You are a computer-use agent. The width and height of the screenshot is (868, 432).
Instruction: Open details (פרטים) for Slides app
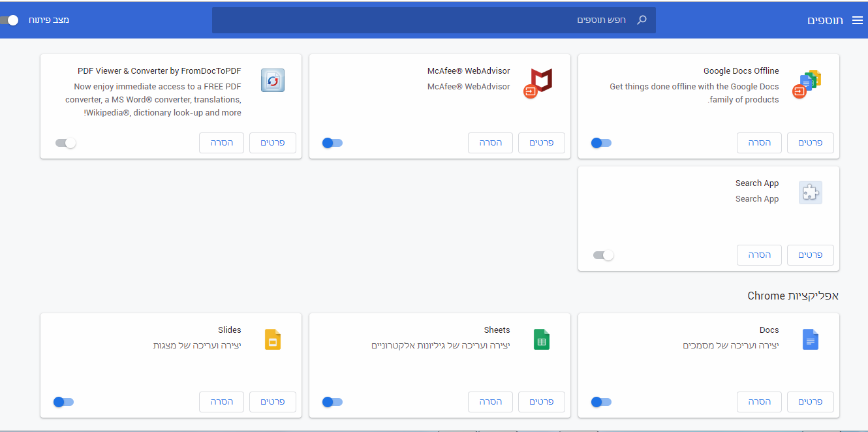pyautogui.click(x=273, y=402)
